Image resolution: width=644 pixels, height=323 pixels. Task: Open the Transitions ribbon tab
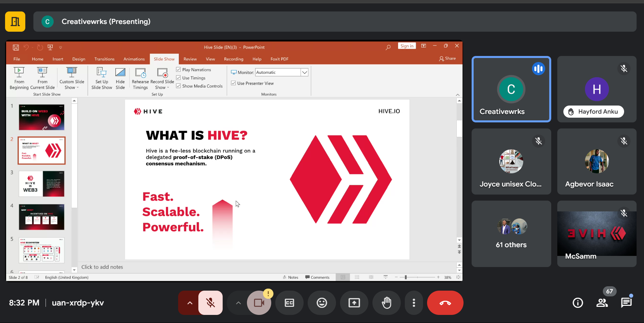click(x=104, y=59)
